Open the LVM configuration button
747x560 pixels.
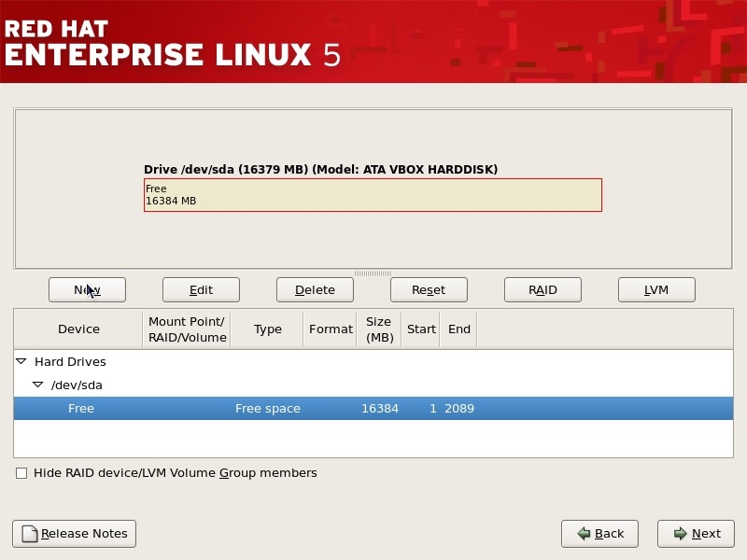(656, 289)
